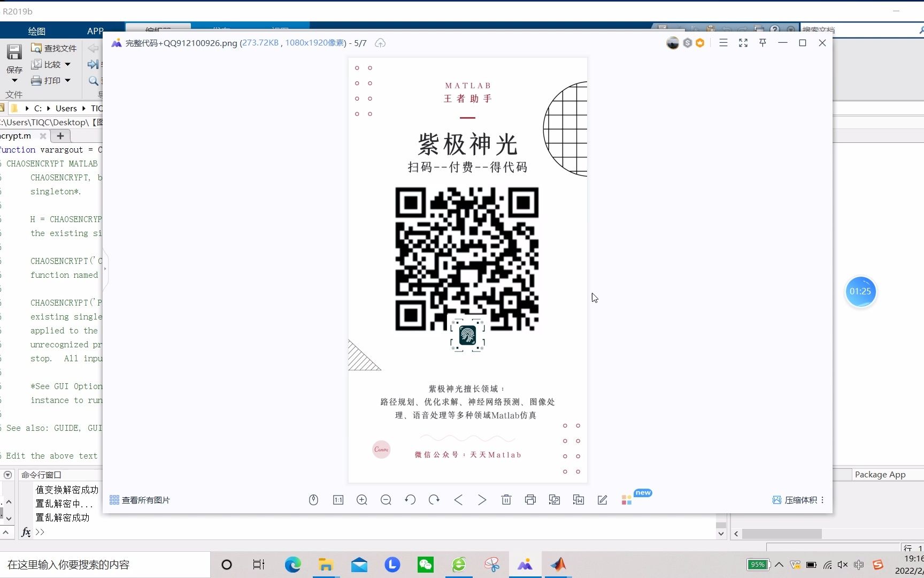The image size is (924, 578).
Task: Switch to the 绘图 ribbon tab
Action: [x=36, y=31]
